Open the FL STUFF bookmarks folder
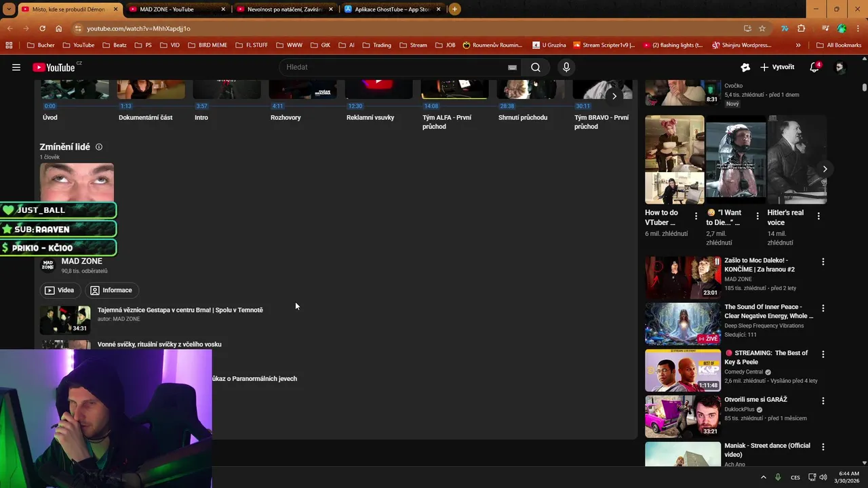Screen dimensions: 868x488 coord(252,45)
